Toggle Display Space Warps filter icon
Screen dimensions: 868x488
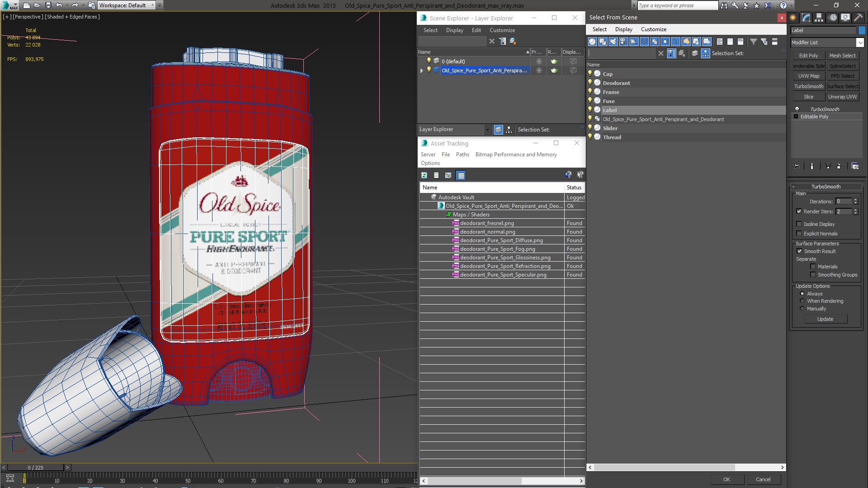pyautogui.click(x=644, y=42)
